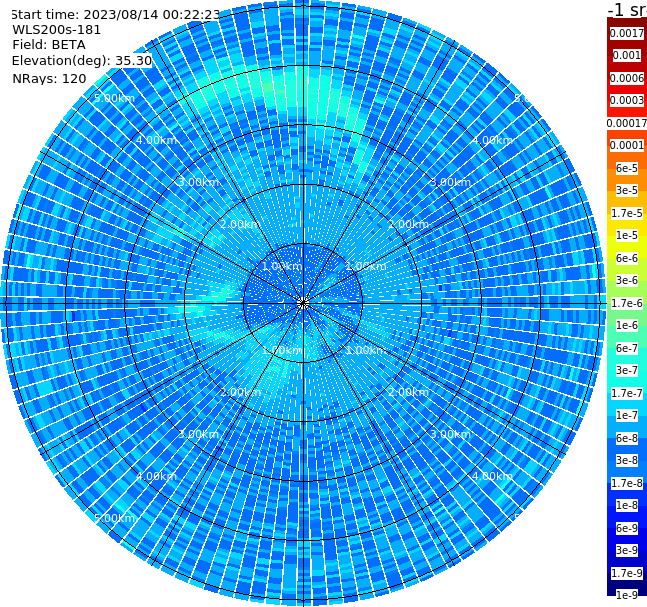Click the NRays: 120 label
647x607 pixels.
(49, 78)
